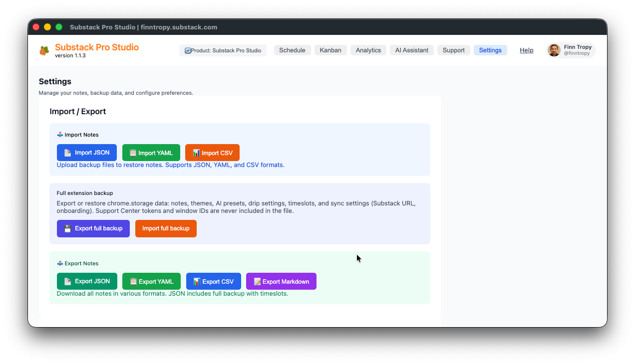Click the Export CSV button
The width and height of the screenshot is (635, 364).
tap(214, 281)
